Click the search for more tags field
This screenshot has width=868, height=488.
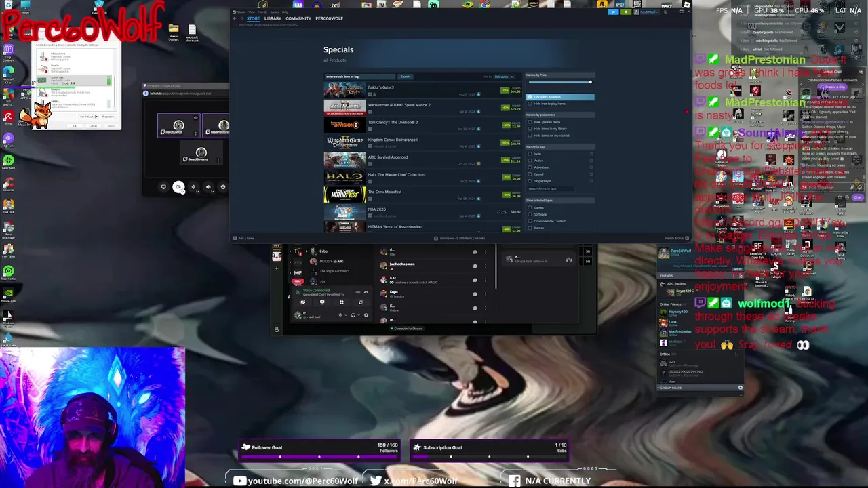[551, 188]
